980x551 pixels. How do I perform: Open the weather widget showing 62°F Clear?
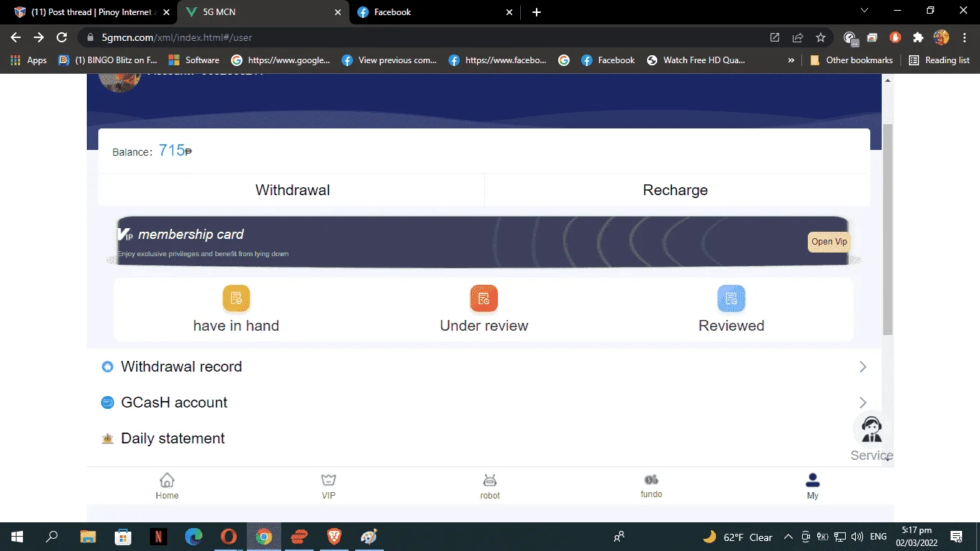point(737,537)
